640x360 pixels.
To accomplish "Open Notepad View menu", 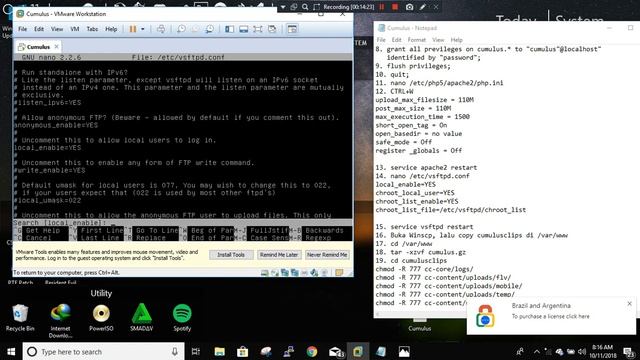I will tap(438, 40).
